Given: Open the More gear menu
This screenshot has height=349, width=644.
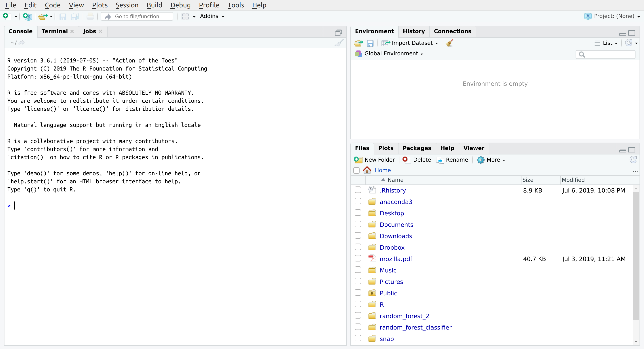Looking at the screenshot, I should pyautogui.click(x=491, y=160).
